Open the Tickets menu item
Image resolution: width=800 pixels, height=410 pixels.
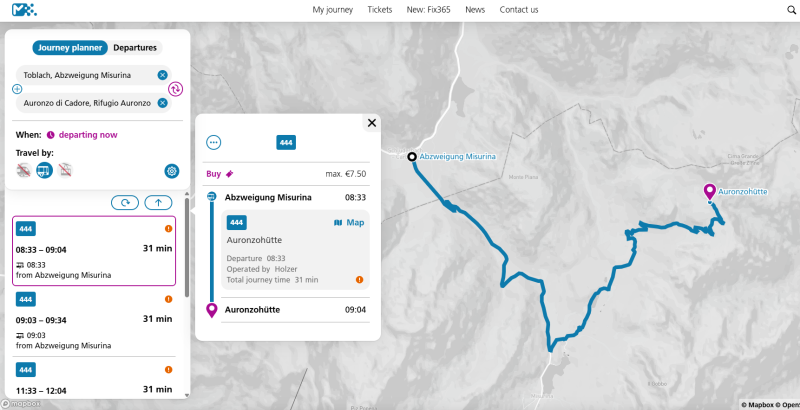click(x=380, y=10)
